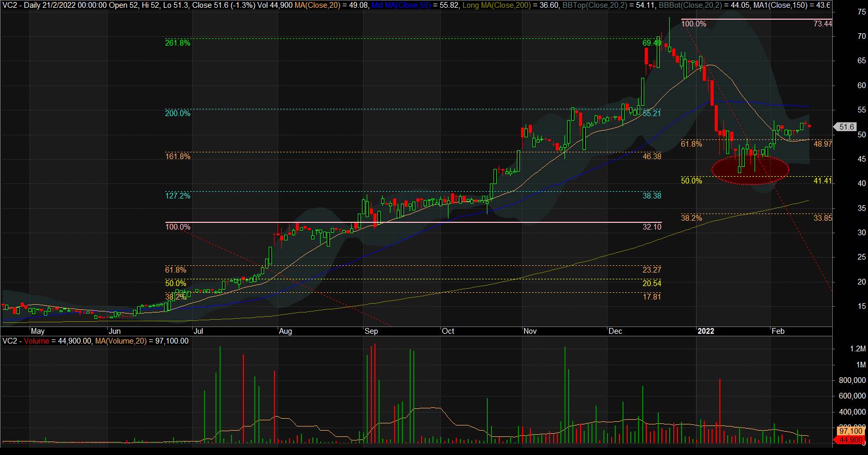Image resolution: width=868 pixels, height=455 pixels.
Task: Select the "55.21" Fibonacci price value
Action: 652,113
